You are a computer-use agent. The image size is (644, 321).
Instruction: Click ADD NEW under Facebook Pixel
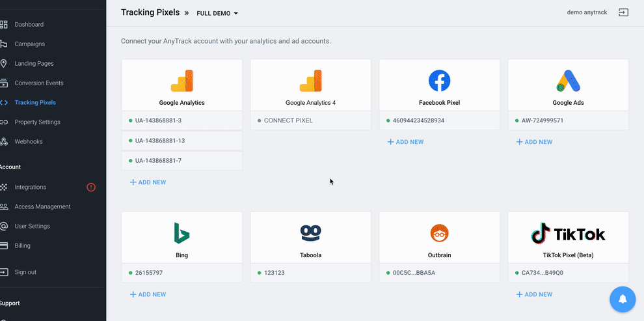[405, 142]
